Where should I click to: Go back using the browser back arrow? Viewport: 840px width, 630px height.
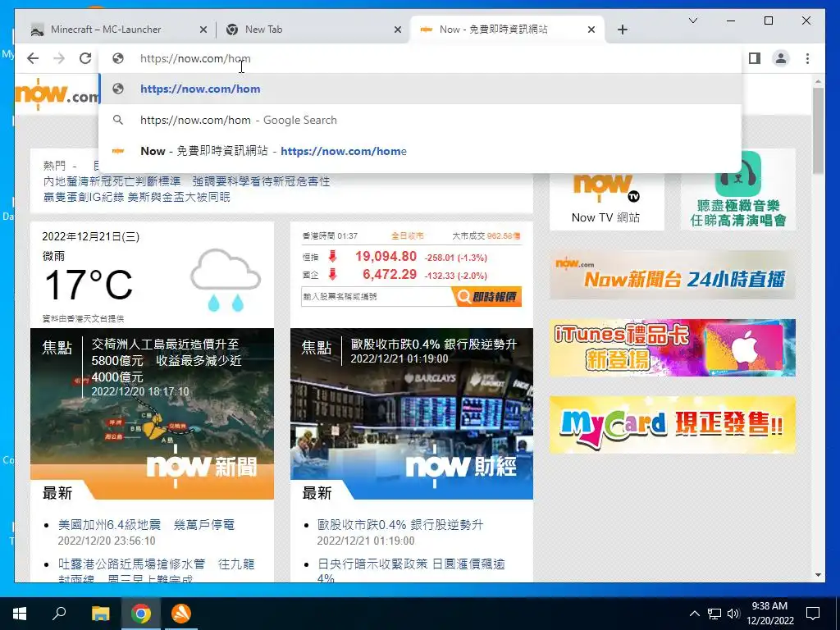(x=33, y=58)
